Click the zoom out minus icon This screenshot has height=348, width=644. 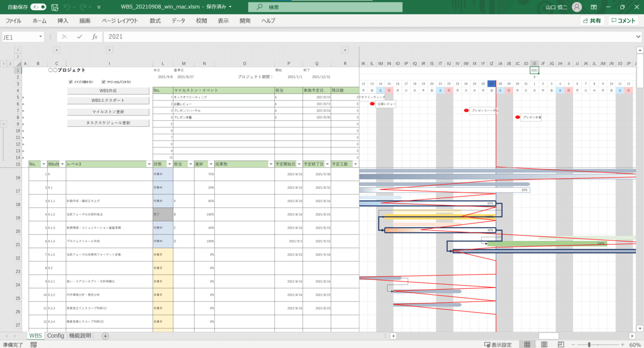click(x=573, y=344)
